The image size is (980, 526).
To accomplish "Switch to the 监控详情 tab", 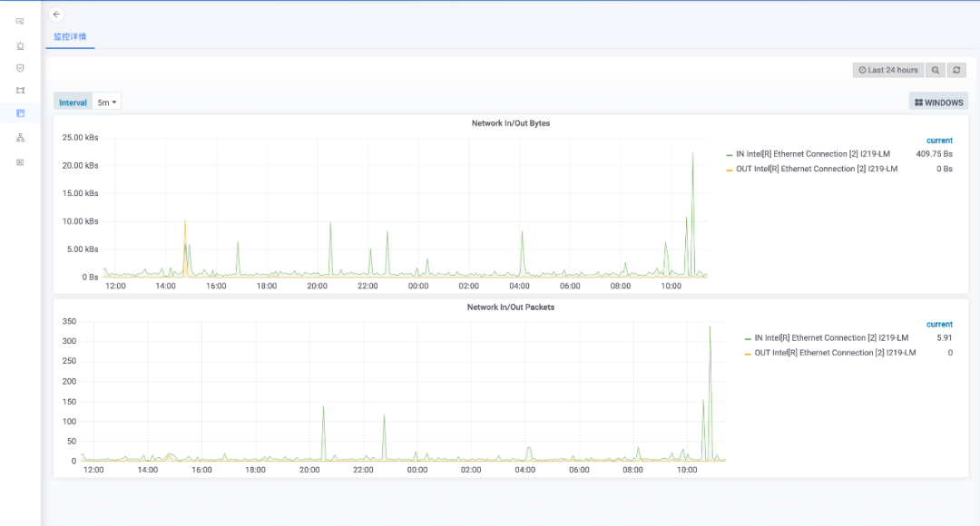I will [x=70, y=37].
